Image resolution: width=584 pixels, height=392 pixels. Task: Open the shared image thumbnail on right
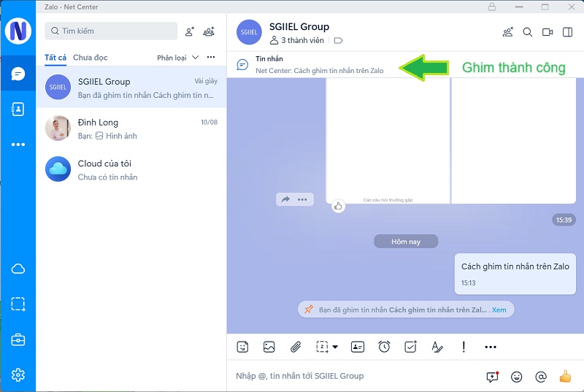coord(514,140)
